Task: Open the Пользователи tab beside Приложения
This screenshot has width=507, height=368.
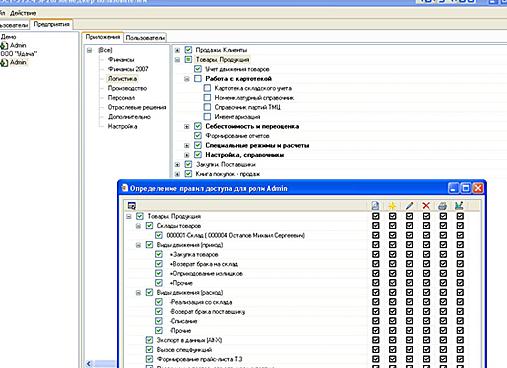Action: (145, 38)
